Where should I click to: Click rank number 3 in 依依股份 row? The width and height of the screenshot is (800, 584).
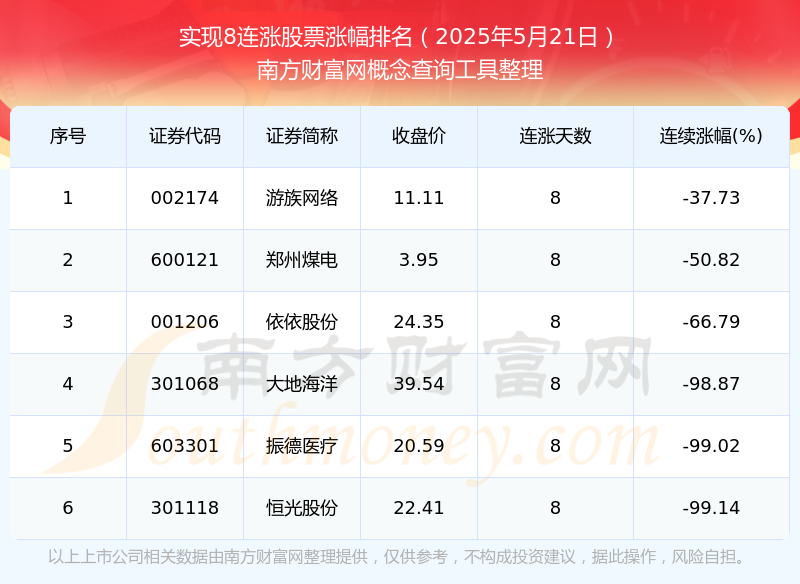click(x=68, y=322)
